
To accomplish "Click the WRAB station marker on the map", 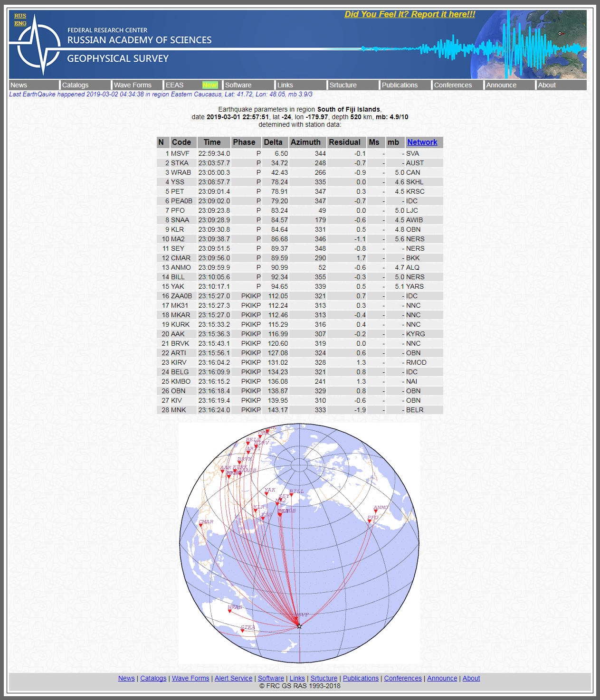I will [230, 611].
